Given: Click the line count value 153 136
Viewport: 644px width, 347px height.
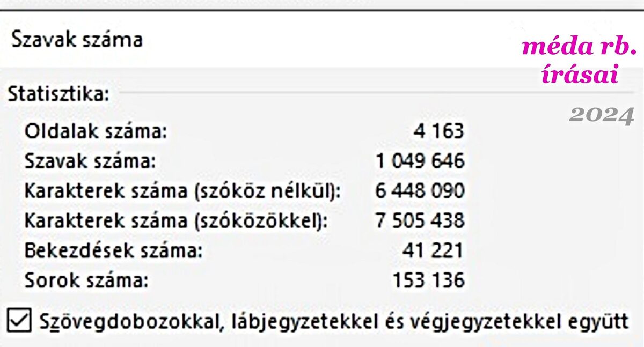Looking at the screenshot, I should pyautogui.click(x=428, y=280).
